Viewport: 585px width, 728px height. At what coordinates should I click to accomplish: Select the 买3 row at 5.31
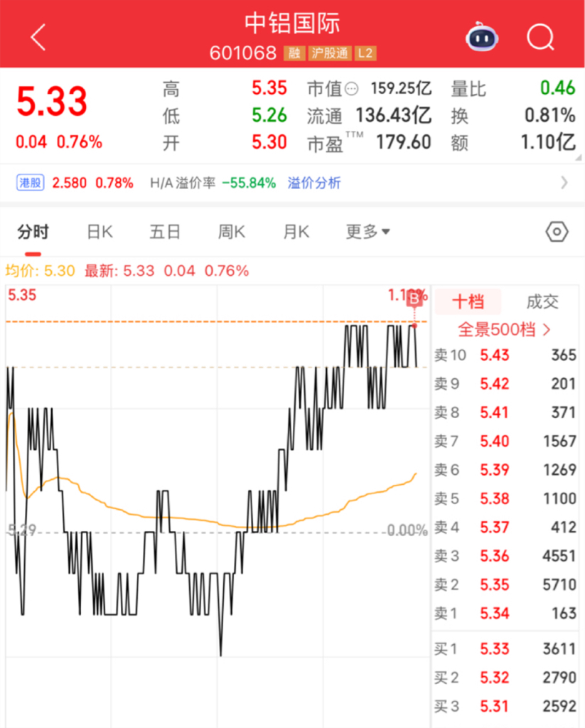[x=505, y=707]
